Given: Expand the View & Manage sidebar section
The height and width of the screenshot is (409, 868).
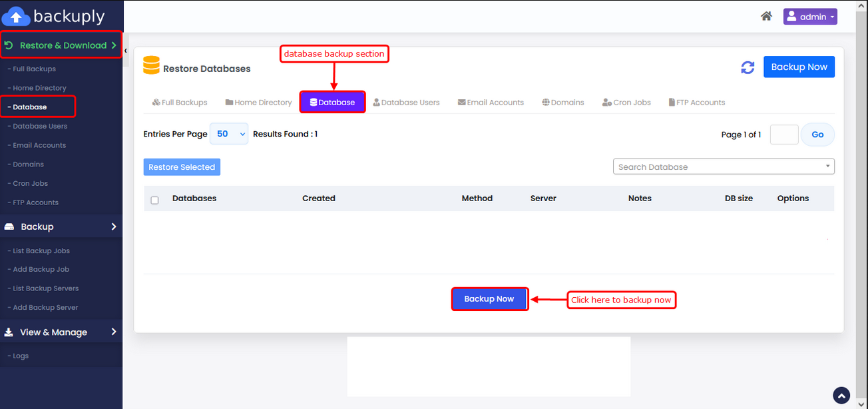Looking at the screenshot, I should pos(61,332).
